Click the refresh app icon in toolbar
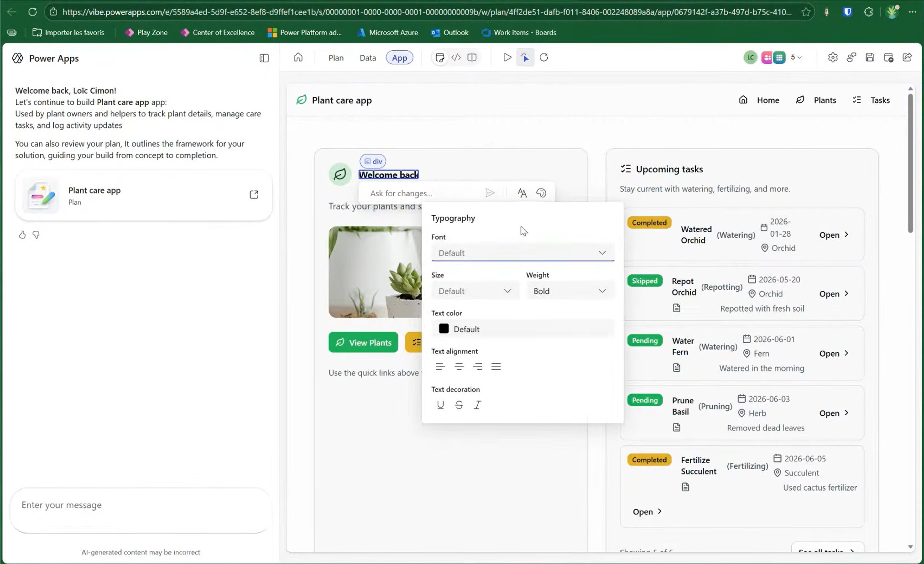924x564 pixels. [x=543, y=57]
